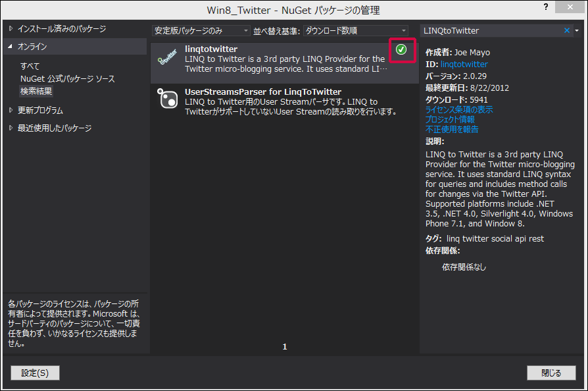Click the 閉じる button
588x391 pixels.
tap(551, 373)
